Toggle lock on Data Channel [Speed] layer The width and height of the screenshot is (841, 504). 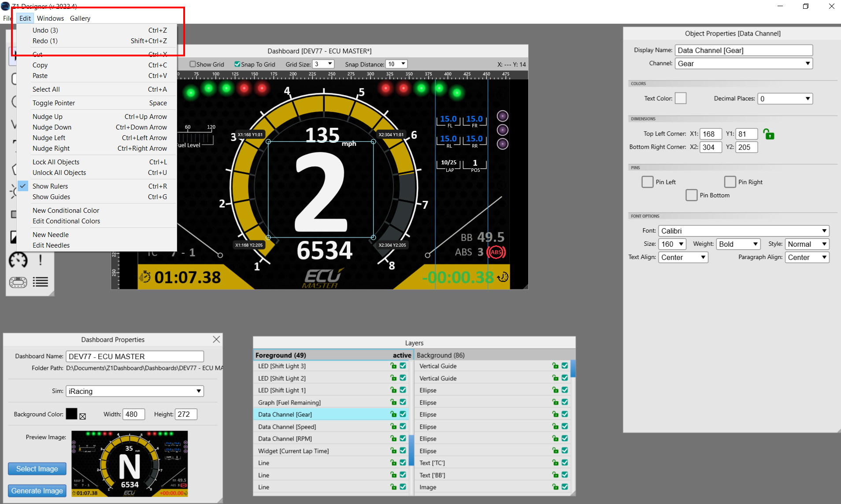point(393,426)
